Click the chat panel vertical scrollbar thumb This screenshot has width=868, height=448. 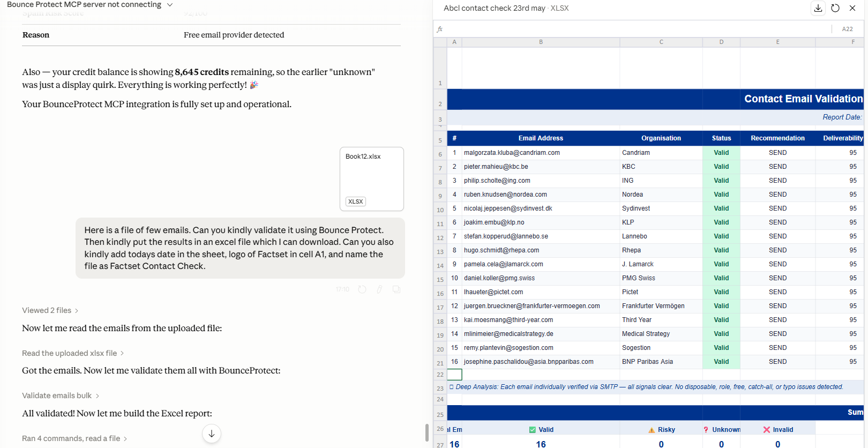[x=427, y=432]
